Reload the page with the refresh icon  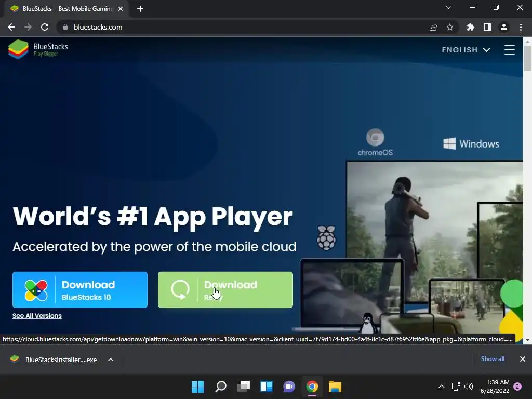click(x=45, y=27)
